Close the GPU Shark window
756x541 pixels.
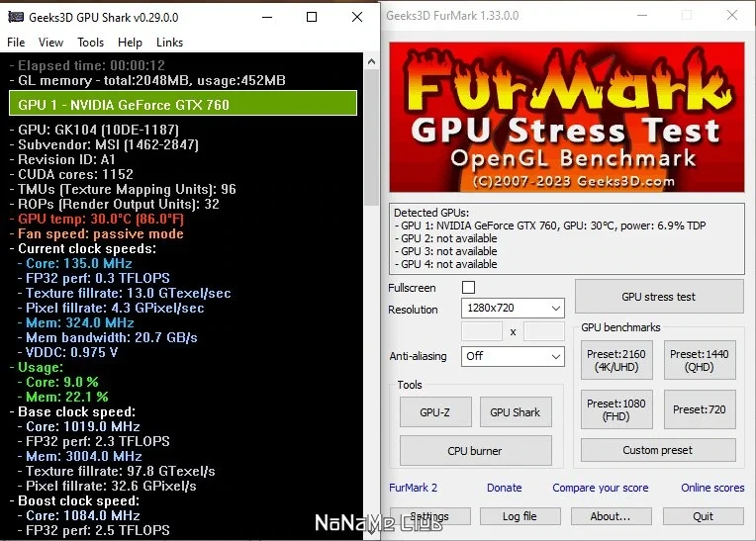[357, 18]
